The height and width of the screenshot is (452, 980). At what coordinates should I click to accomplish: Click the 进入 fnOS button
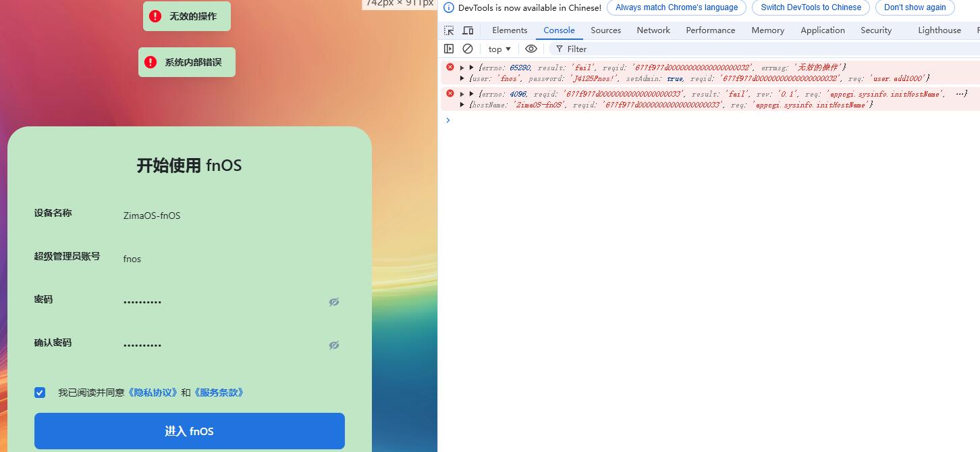pyautogui.click(x=190, y=431)
